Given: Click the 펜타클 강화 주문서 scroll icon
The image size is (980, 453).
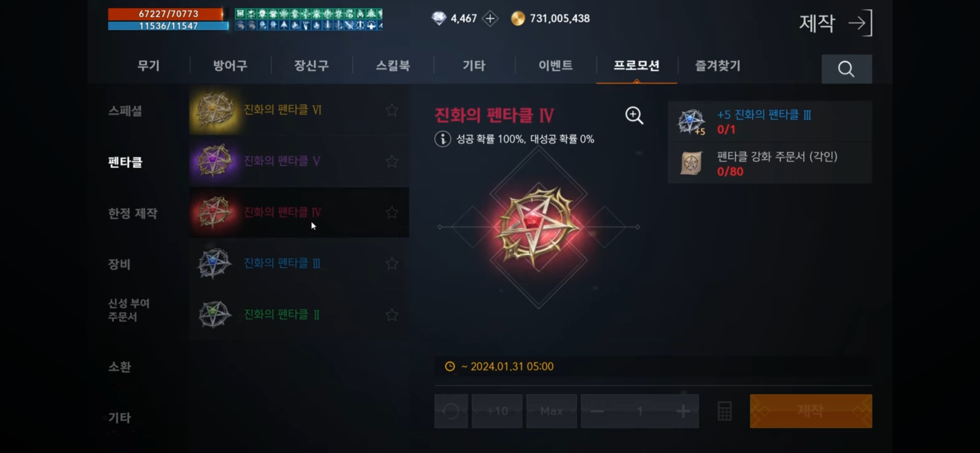Looking at the screenshot, I should 691,163.
